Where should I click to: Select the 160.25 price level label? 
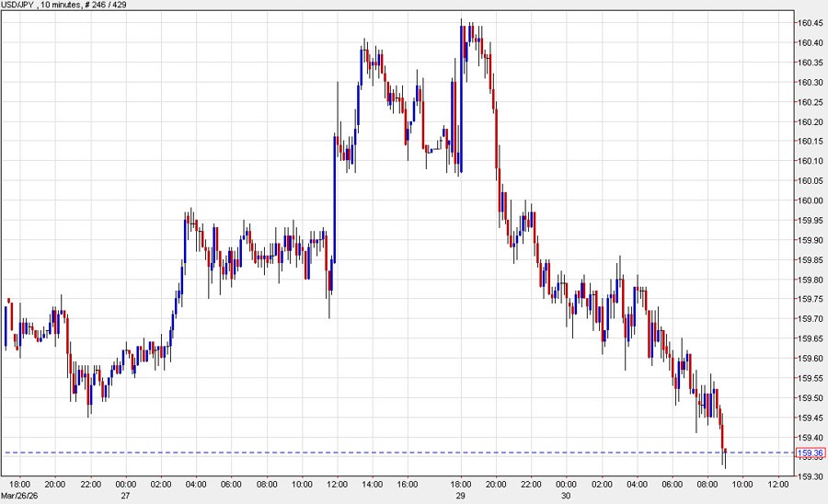tap(810, 102)
